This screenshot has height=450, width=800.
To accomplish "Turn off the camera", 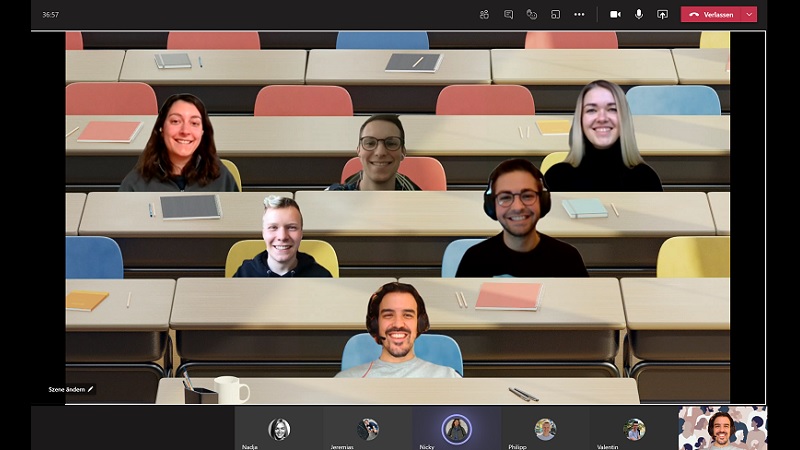I will pyautogui.click(x=615, y=14).
